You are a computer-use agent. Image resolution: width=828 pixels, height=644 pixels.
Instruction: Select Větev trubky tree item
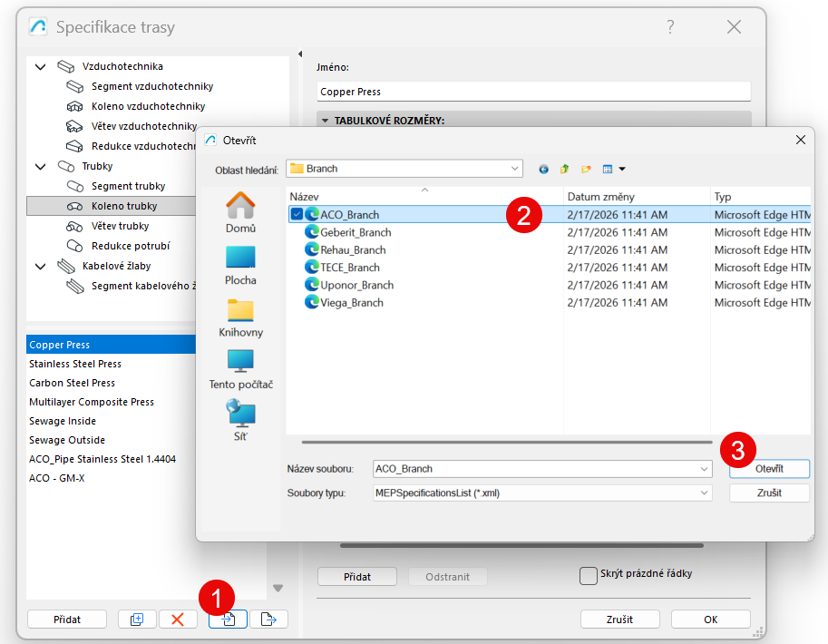pos(120,226)
